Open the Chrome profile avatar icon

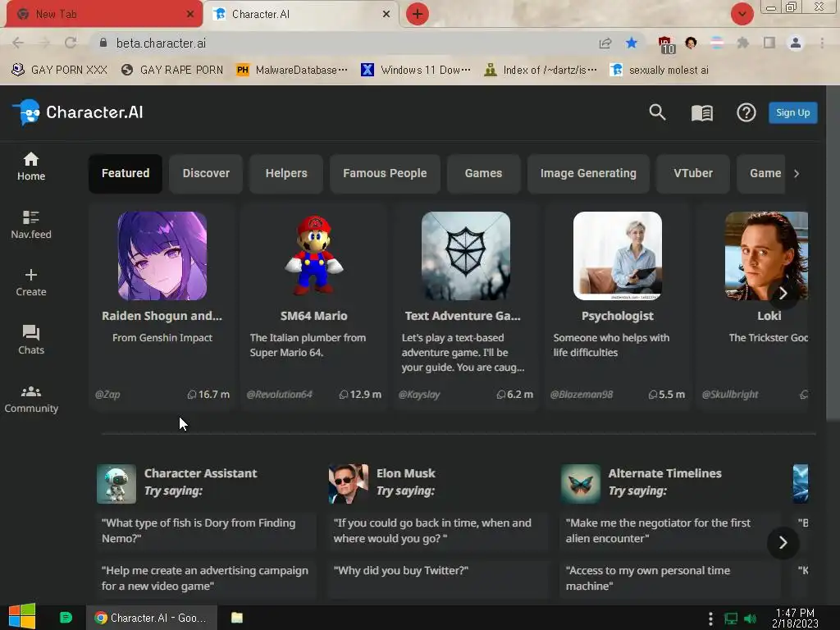[796, 43]
